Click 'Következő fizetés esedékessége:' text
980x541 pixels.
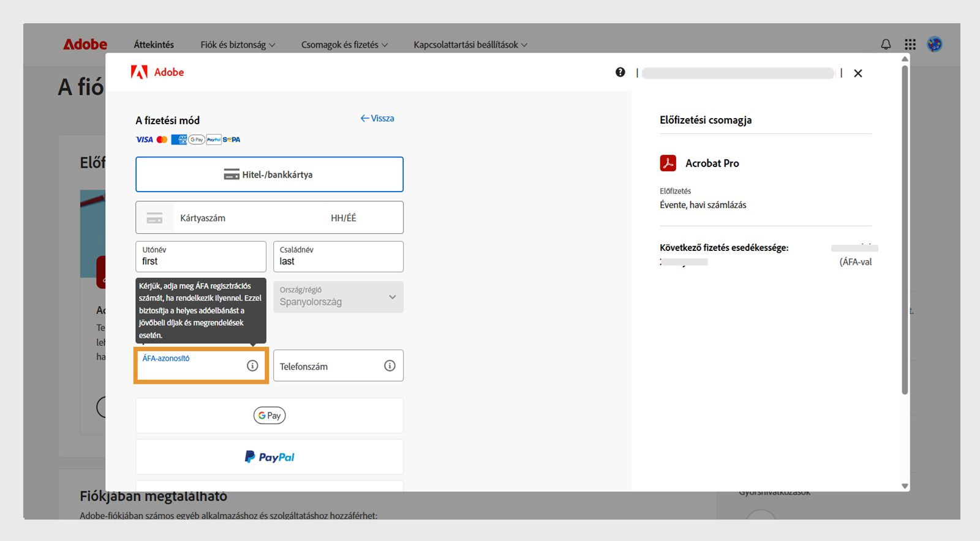pyautogui.click(x=724, y=248)
